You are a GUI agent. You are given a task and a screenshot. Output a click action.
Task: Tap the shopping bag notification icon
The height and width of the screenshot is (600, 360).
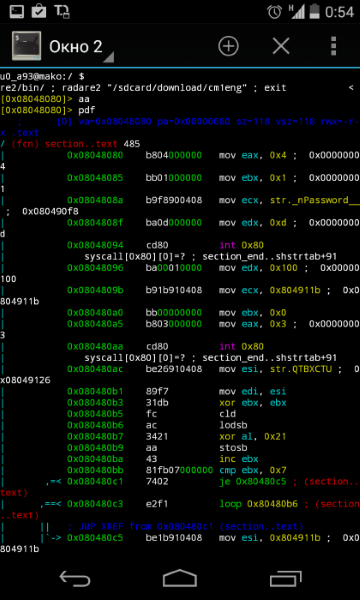(39, 11)
